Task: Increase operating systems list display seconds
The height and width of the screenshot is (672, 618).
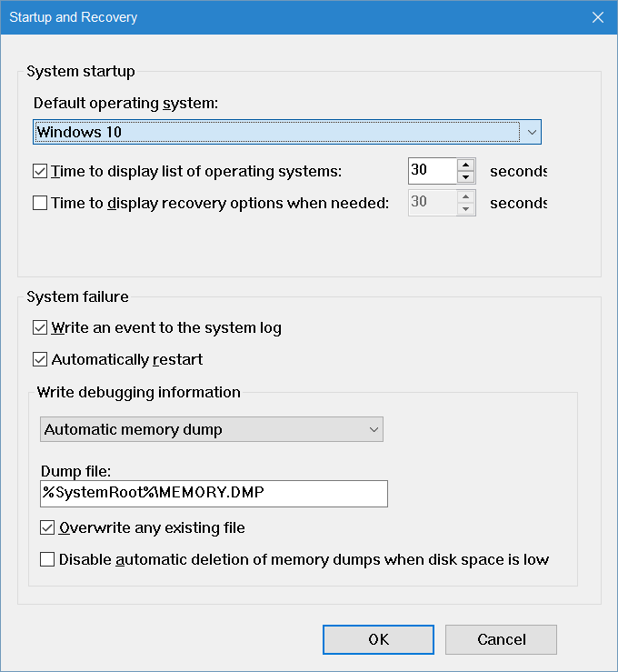Action: (x=465, y=165)
